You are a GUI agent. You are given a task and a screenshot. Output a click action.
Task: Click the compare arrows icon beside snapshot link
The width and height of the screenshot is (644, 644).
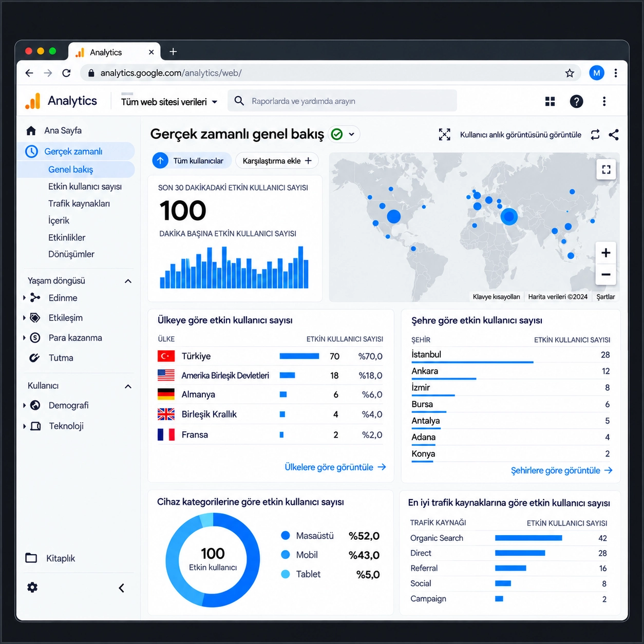click(595, 135)
